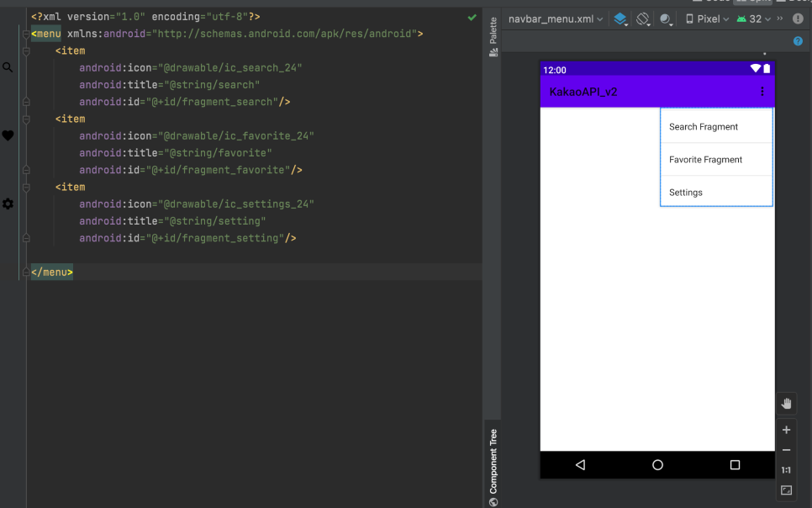Viewport: 812px width, 508px height.
Task: Tap the Back triangle in preview navigation bar
Action: tap(580, 465)
